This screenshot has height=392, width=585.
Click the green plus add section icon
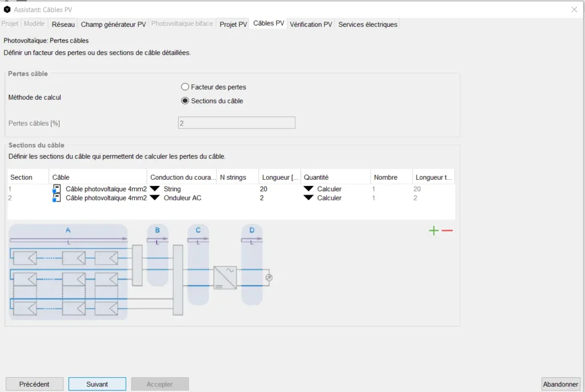434,231
